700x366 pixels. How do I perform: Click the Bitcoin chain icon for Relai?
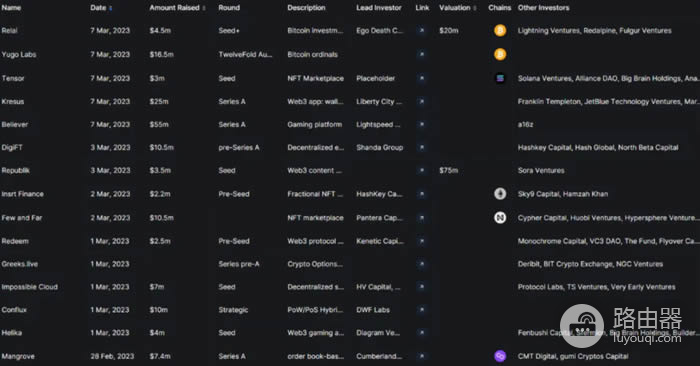tap(500, 30)
